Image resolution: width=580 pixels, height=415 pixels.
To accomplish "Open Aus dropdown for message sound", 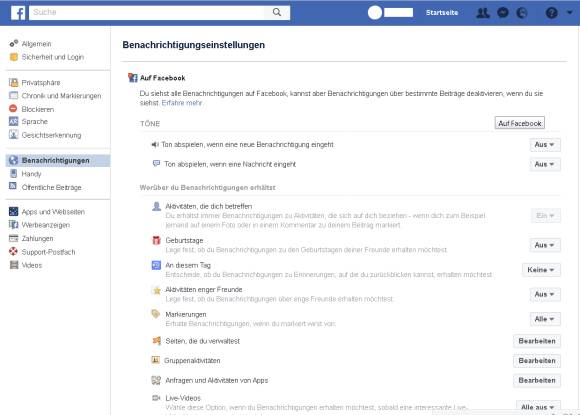I will click(545, 164).
